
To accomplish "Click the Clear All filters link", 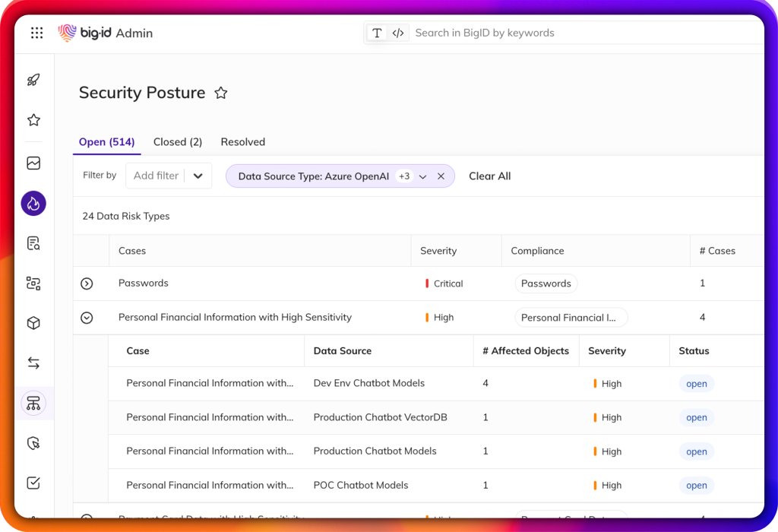I will point(489,176).
